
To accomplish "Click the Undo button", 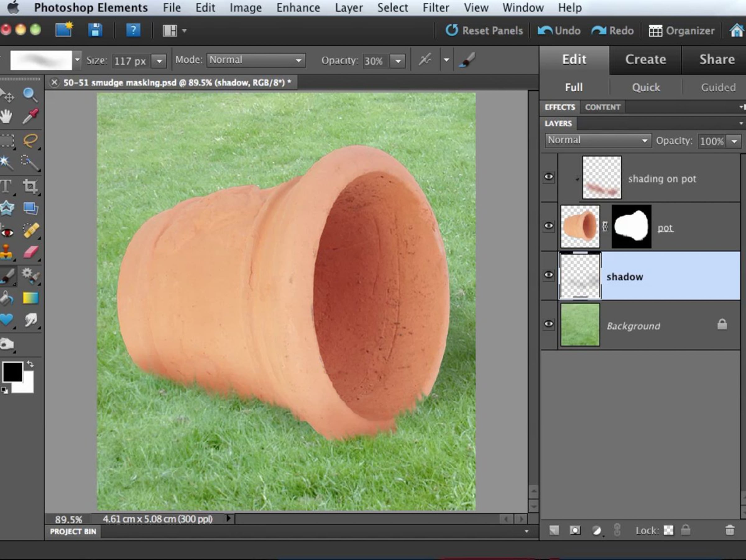I will pos(559,31).
